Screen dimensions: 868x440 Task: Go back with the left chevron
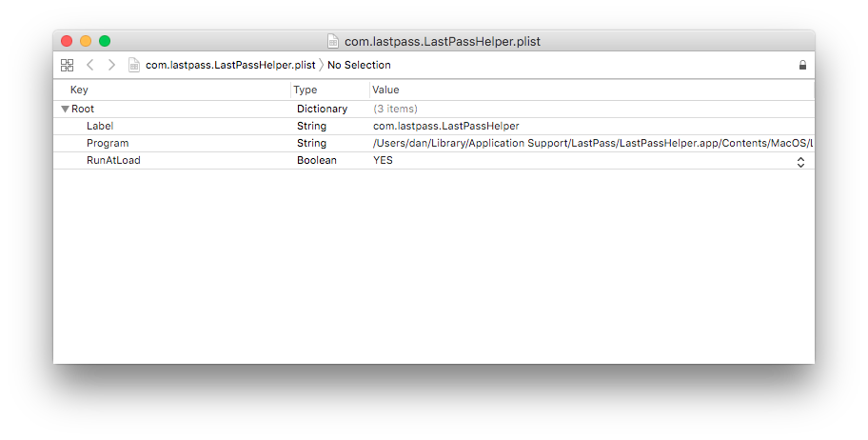tap(89, 65)
